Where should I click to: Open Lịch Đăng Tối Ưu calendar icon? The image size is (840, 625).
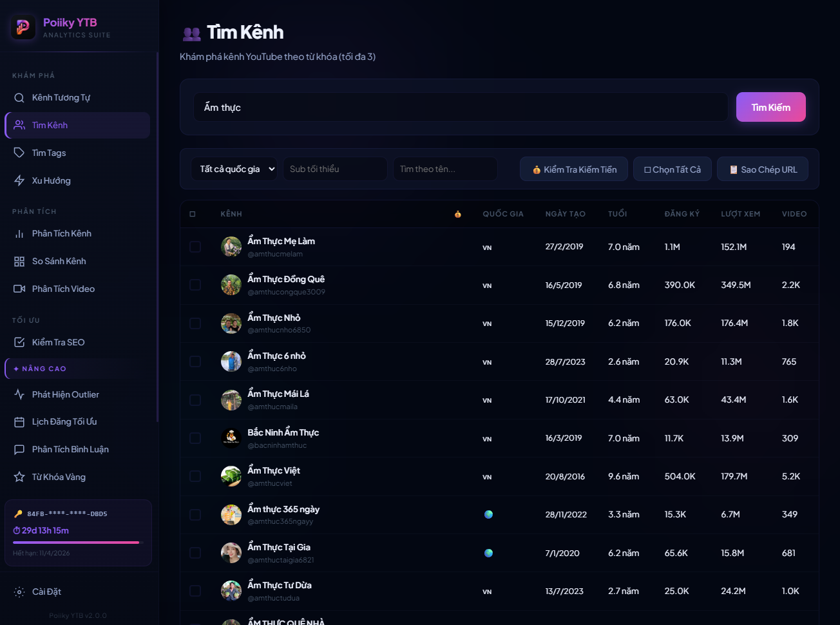19,422
